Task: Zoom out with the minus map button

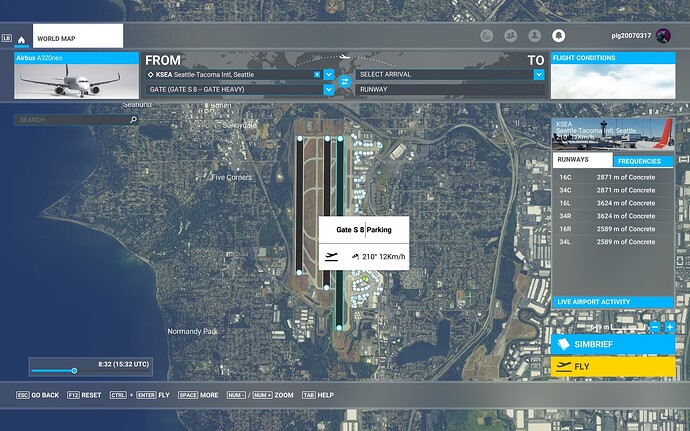Action: (655, 327)
